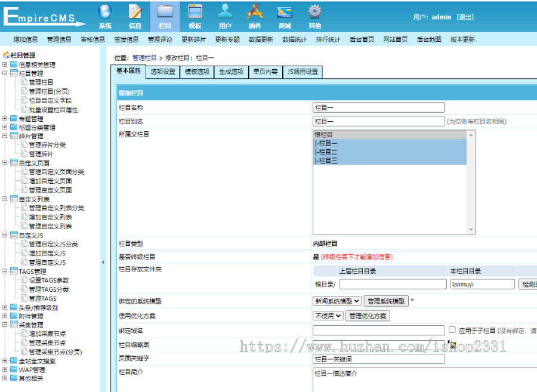Open the 用户 person icon
Viewport: 537px width, 392px height.
click(x=225, y=12)
